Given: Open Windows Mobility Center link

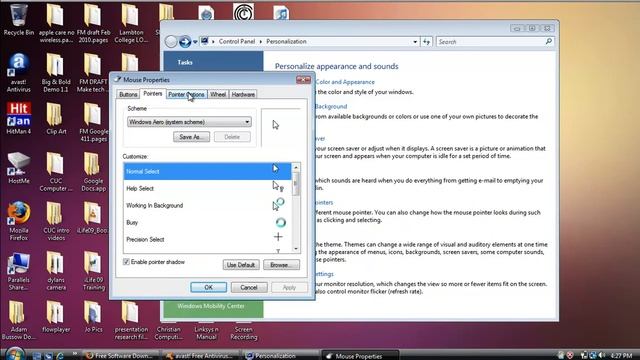Looking at the screenshot, I should tap(211, 306).
